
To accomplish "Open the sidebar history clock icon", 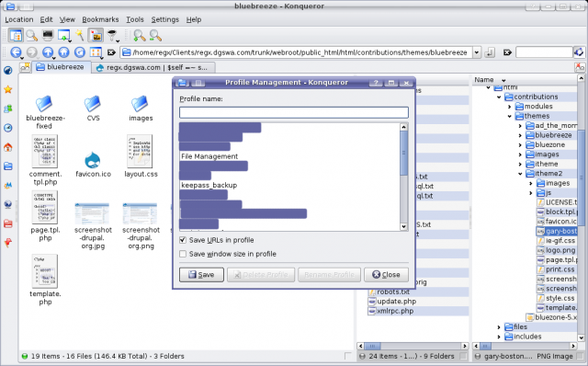I will 8,128.
